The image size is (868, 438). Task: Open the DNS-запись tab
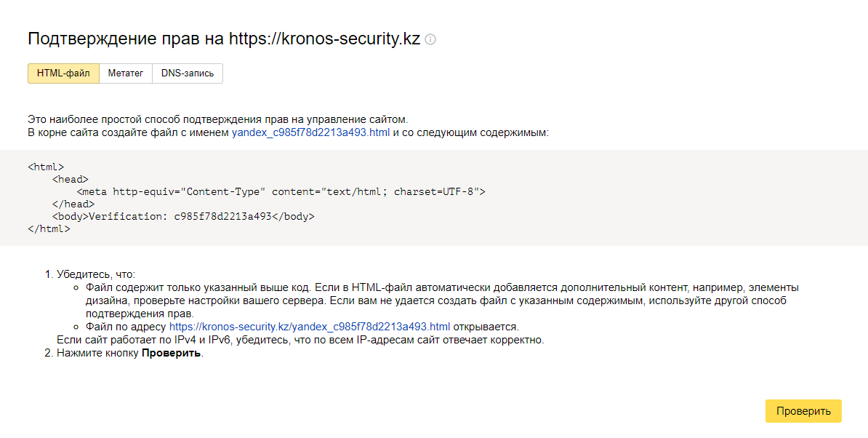(188, 73)
